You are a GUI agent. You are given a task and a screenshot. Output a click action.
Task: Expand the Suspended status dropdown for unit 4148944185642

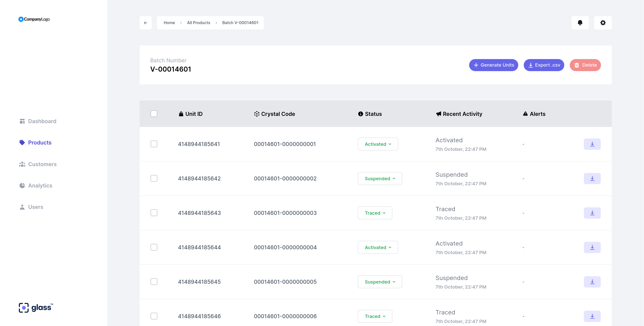point(380,178)
